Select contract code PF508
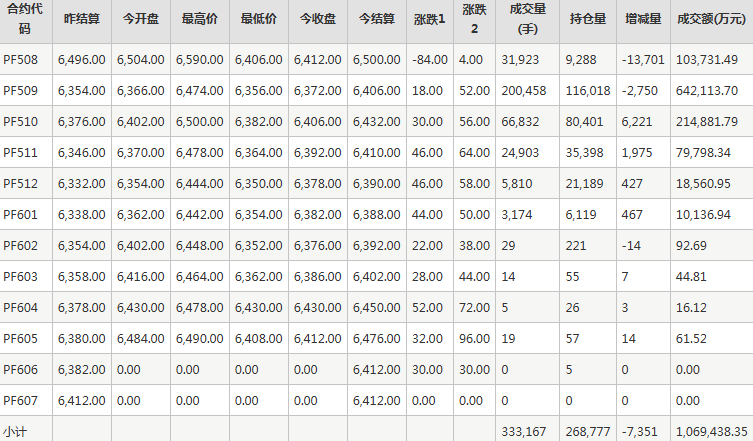This screenshot has height=441, width=753. pyautogui.click(x=20, y=60)
